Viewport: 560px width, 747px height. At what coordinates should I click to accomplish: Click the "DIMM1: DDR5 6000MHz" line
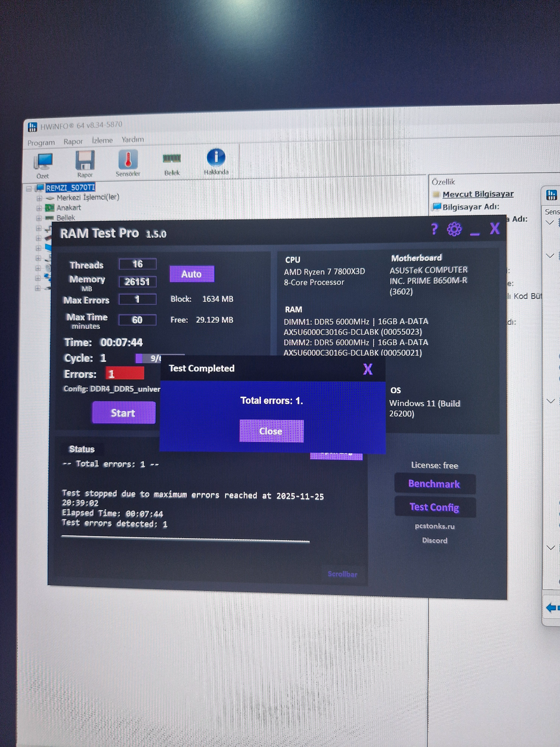click(x=356, y=322)
